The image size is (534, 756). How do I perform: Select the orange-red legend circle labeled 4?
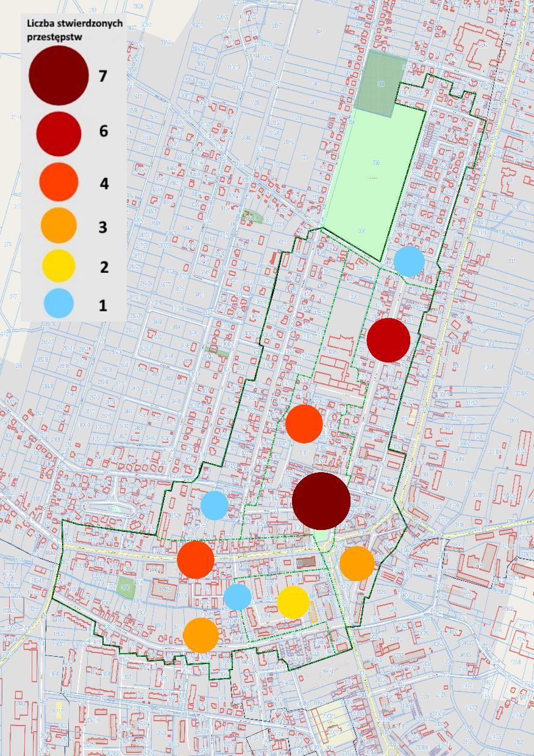(59, 182)
